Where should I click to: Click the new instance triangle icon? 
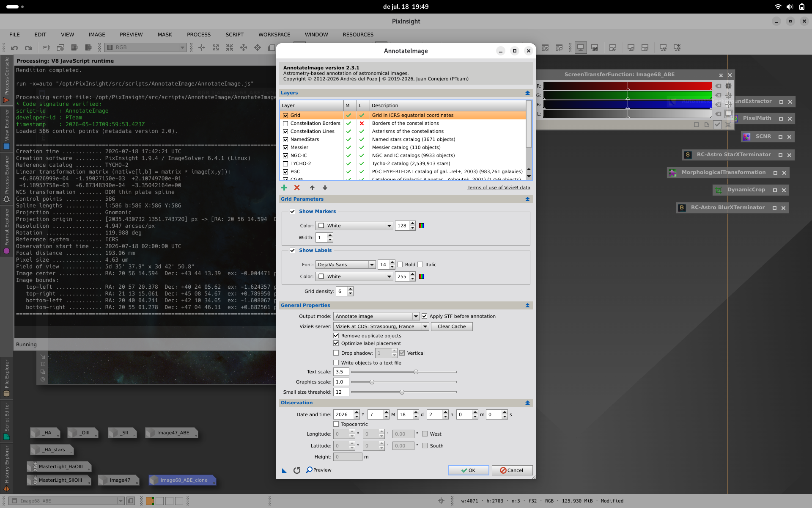point(284,470)
